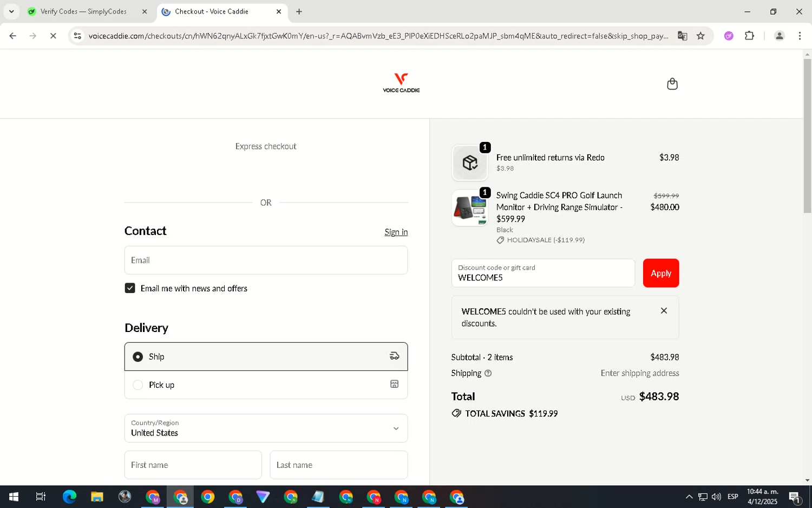This screenshot has height=508, width=812.
Task: Show hidden system tray icons
Action: click(689, 497)
